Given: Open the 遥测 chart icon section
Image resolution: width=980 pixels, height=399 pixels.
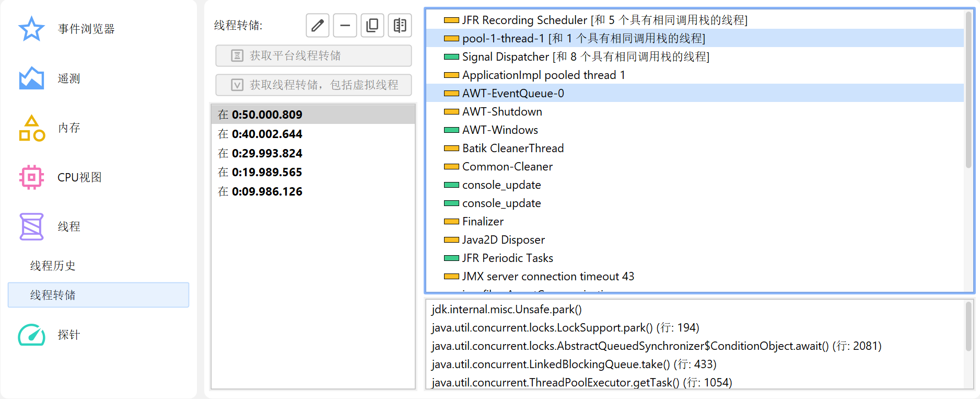Looking at the screenshot, I should coord(31,78).
